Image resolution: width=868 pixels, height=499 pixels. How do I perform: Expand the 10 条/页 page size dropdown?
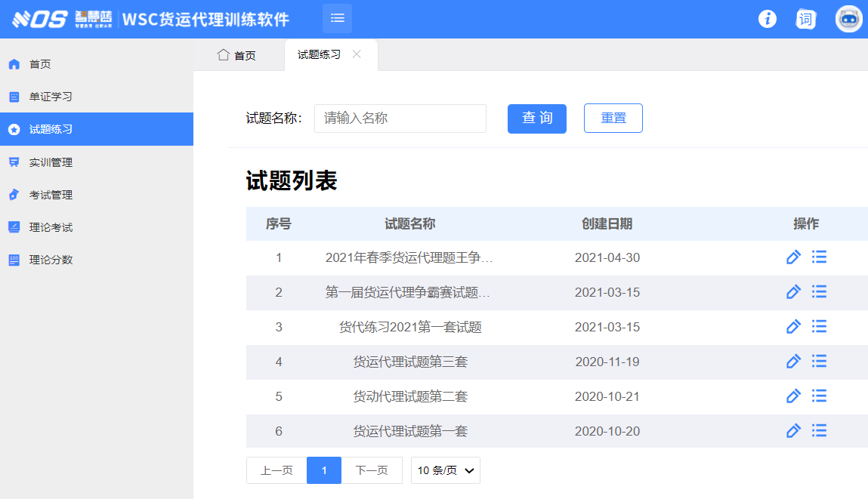pos(446,470)
